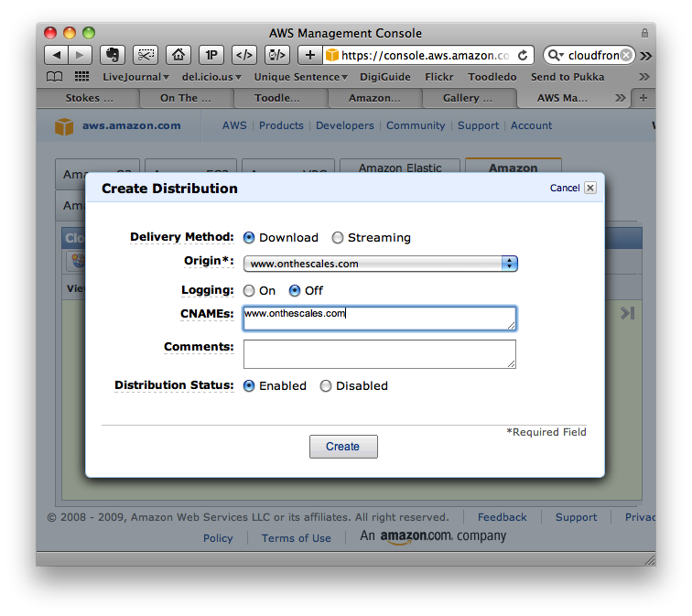The image size is (692, 616).
Task: Add bookmark with the plus button
Action: [x=310, y=55]
